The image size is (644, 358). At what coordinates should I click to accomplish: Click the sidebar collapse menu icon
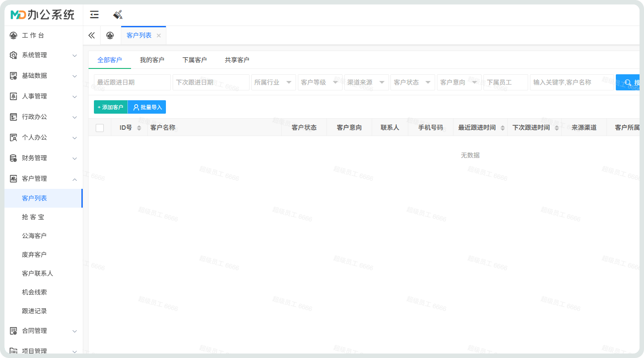pos(94,15)
